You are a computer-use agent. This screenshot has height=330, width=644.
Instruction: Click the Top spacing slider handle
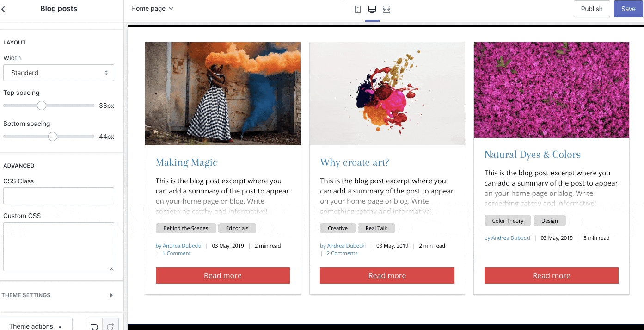pos(42,106)
